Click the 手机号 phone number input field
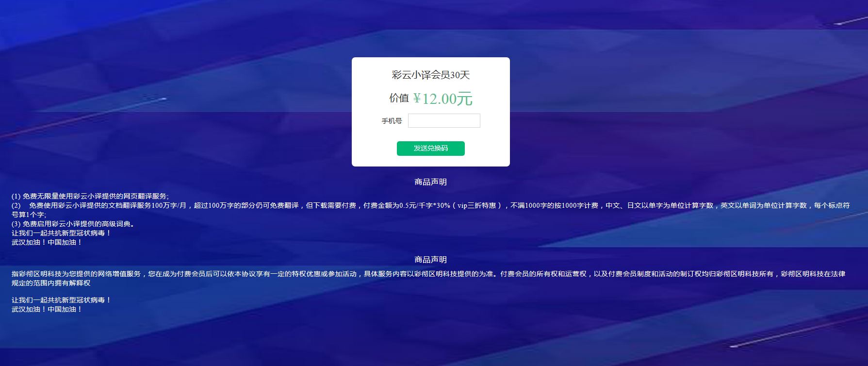868x366 pixels. [444, 121]
